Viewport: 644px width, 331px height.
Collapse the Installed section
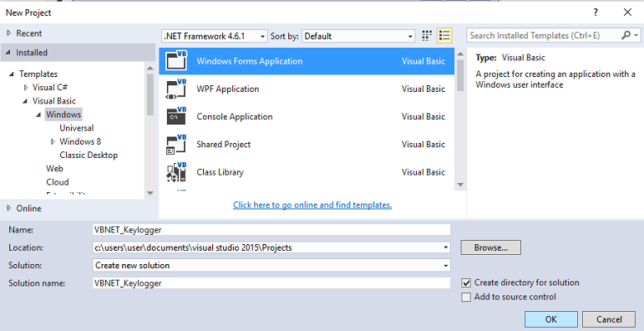8,53
